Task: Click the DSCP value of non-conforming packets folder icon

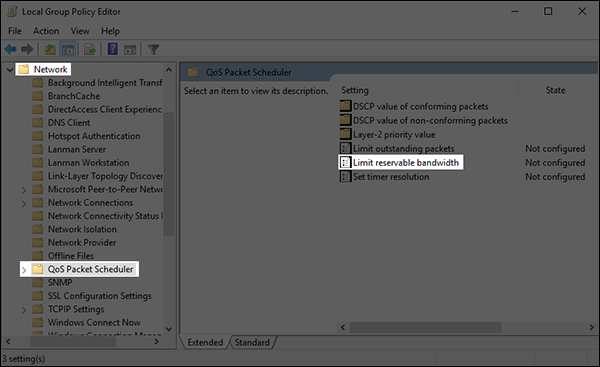Action: coord(346,120)
